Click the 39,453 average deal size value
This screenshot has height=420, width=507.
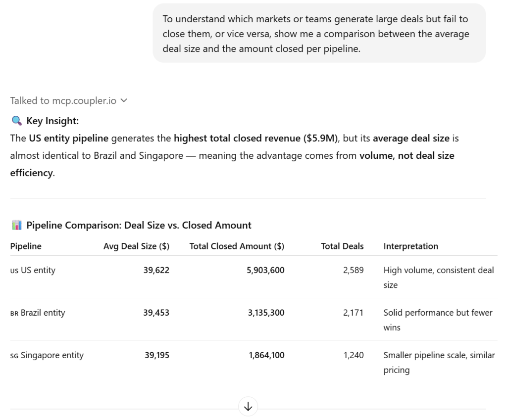(x=156, y=313)
